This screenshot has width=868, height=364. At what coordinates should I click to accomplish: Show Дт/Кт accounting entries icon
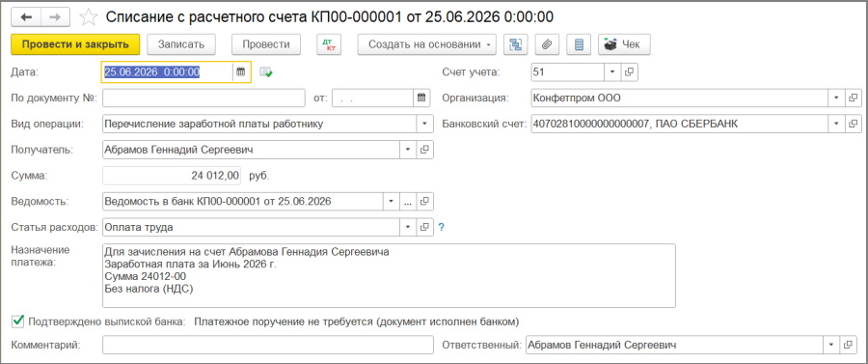(329, 44)
